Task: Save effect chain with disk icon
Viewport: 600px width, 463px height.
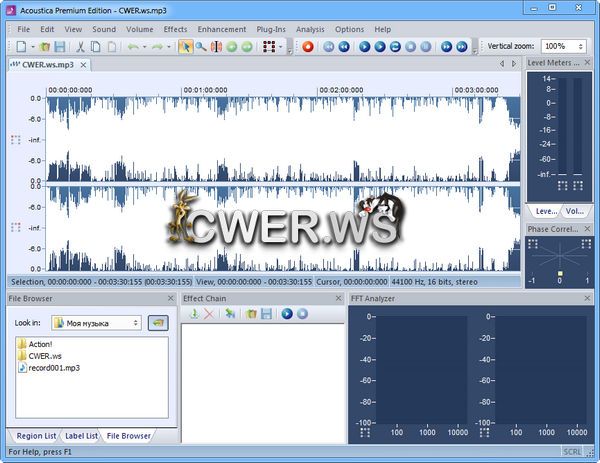Action: [x=266, y=314]
